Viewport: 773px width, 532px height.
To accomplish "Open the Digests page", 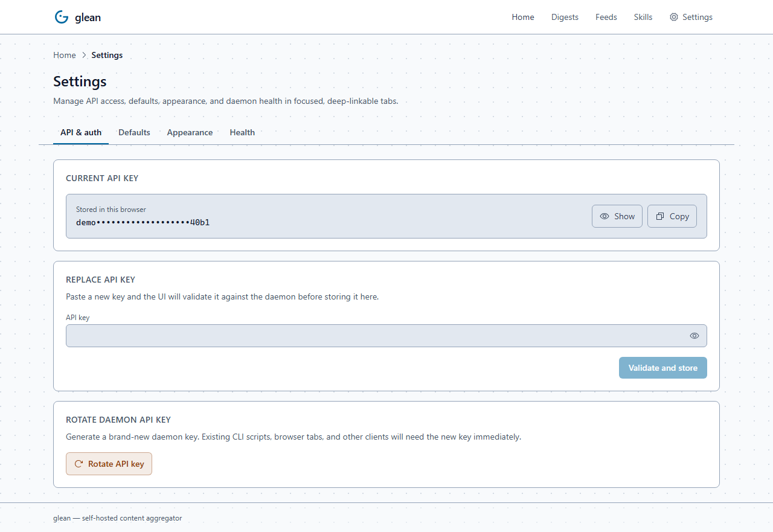I will coord(565,17).
